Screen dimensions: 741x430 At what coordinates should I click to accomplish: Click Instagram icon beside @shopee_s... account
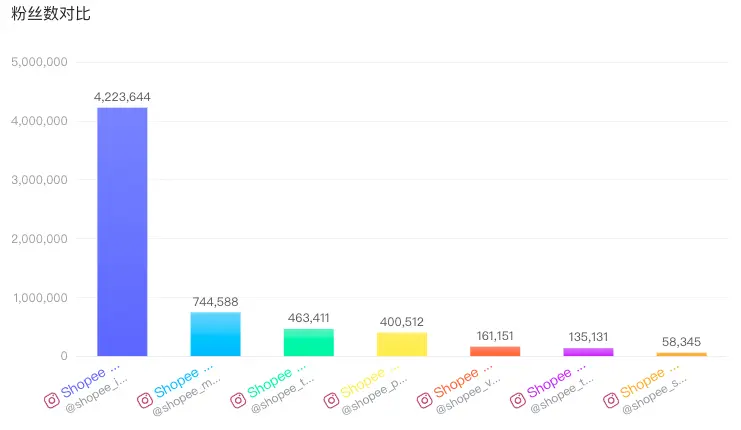pyautogui.click(x=611, y=401)
